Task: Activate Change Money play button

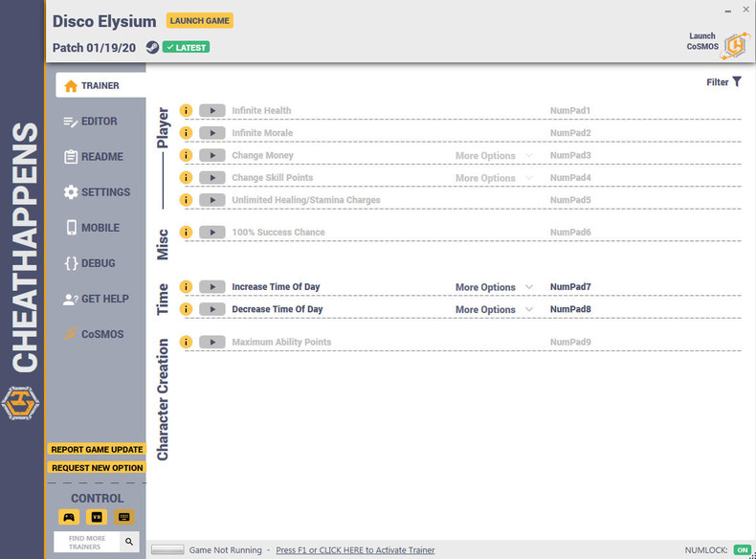Action: coord(212,155)
